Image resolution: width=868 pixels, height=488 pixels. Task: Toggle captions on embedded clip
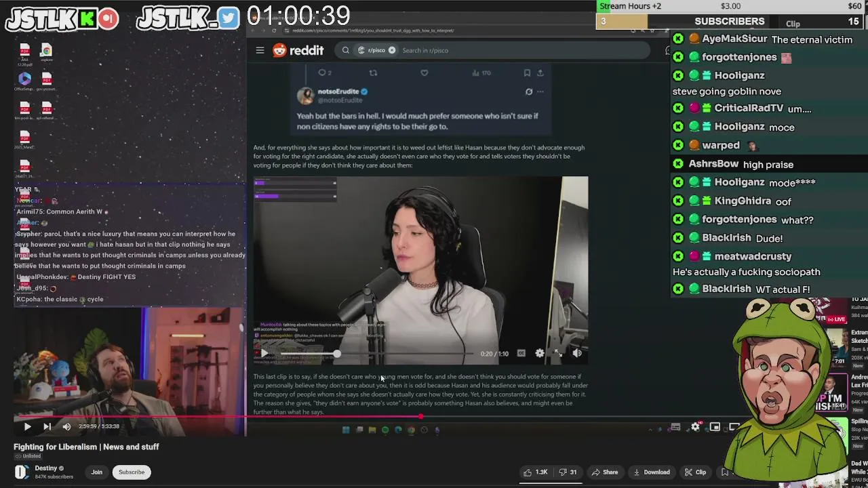pos(521,353)
